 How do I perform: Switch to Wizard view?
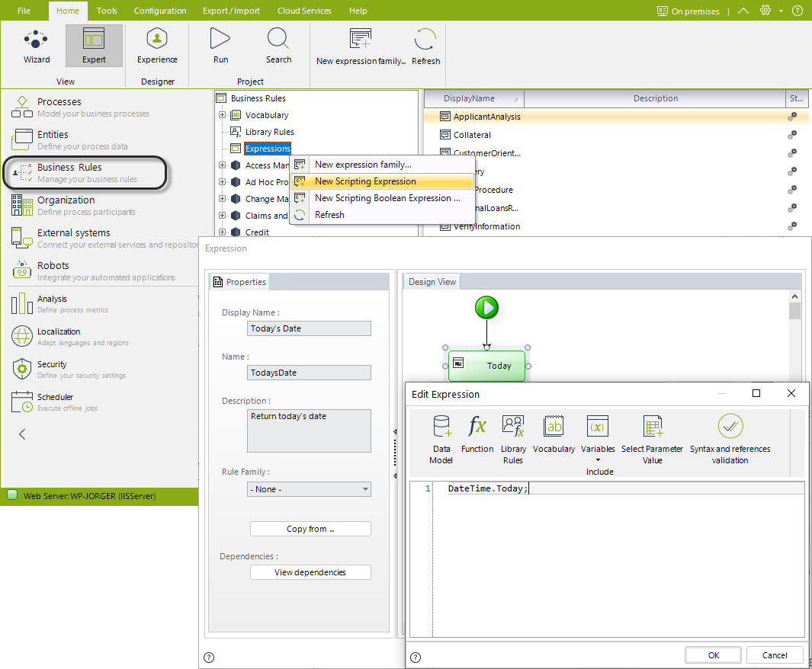[x=37, y=46]
